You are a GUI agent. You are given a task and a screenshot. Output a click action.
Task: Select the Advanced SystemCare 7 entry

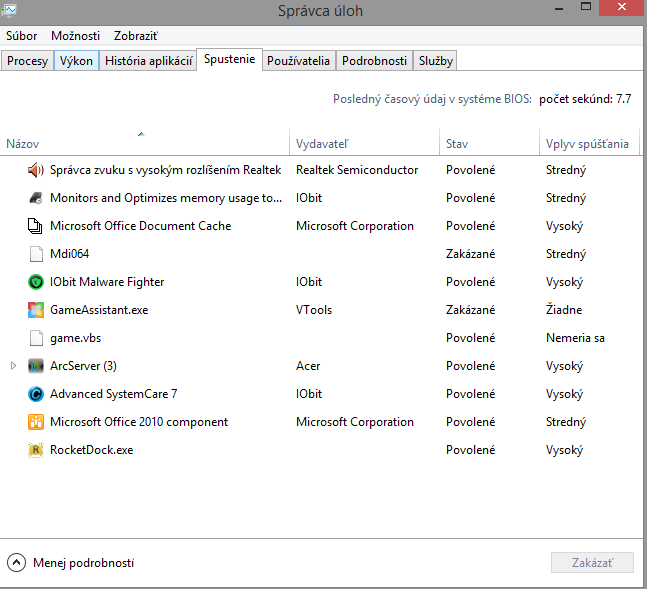pos(321,394)
